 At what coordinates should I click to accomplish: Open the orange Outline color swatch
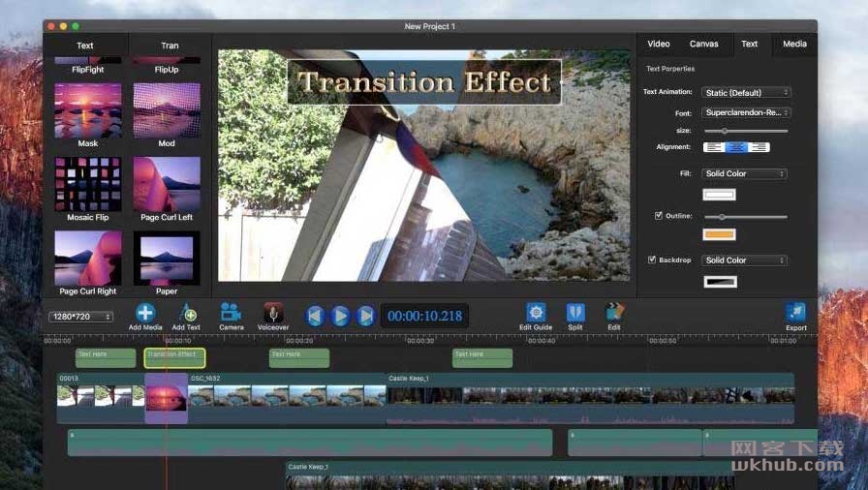(x=719, y=234)
